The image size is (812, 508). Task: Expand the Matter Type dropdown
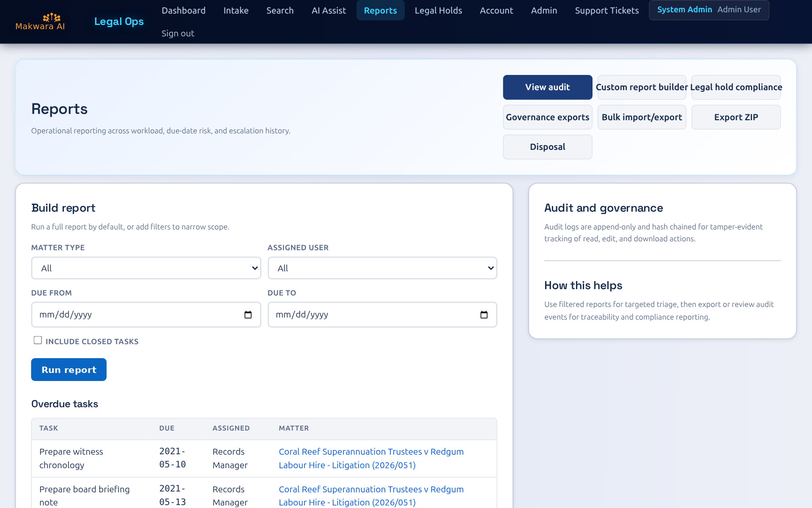pos(146,268)
